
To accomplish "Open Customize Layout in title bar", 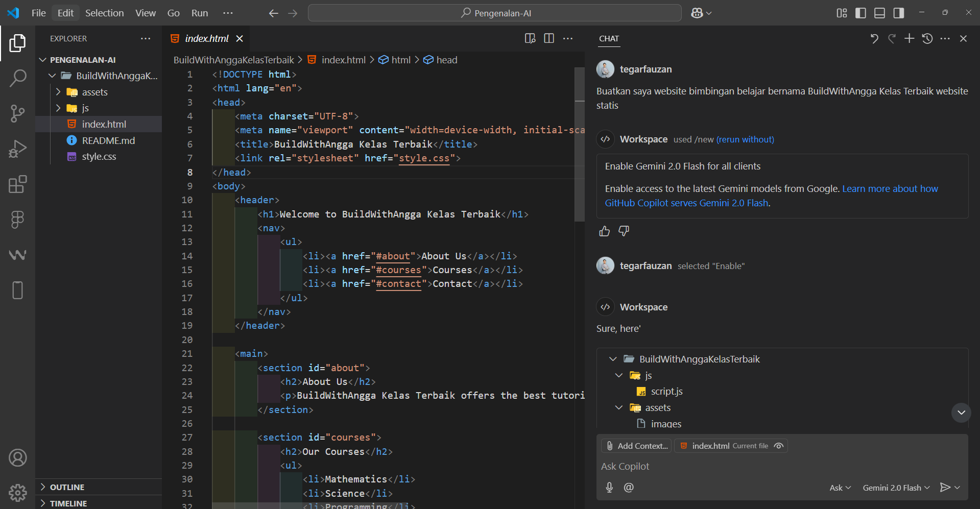I will 842,13.
